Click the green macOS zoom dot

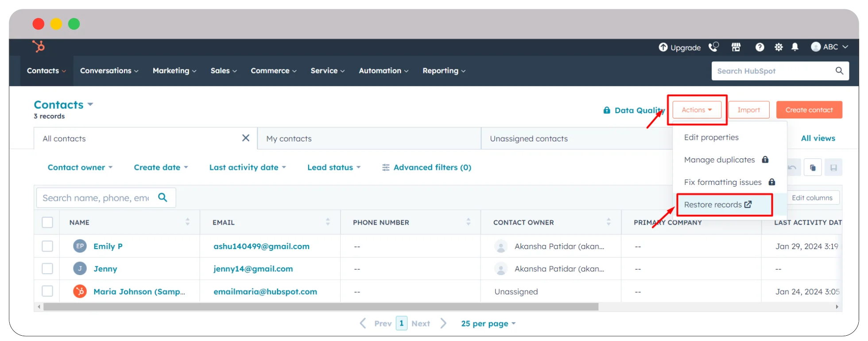pyautogui.click(x=74, y=24)
